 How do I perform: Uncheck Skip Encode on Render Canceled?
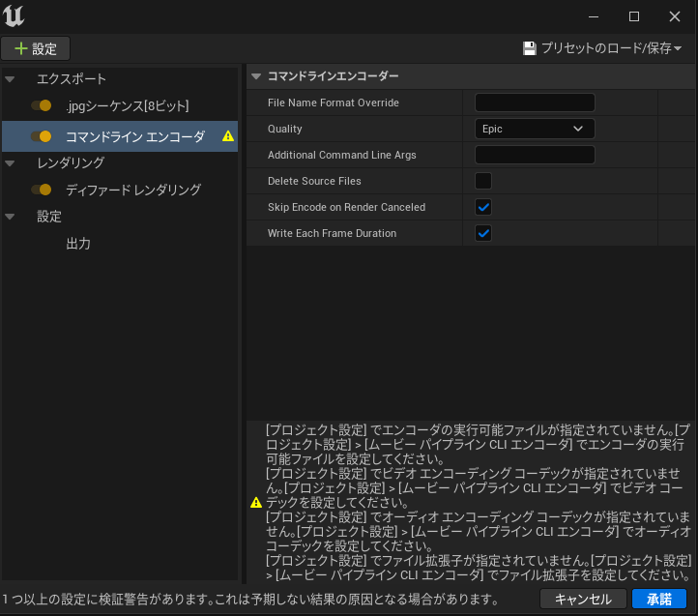(x=483, y=207)
